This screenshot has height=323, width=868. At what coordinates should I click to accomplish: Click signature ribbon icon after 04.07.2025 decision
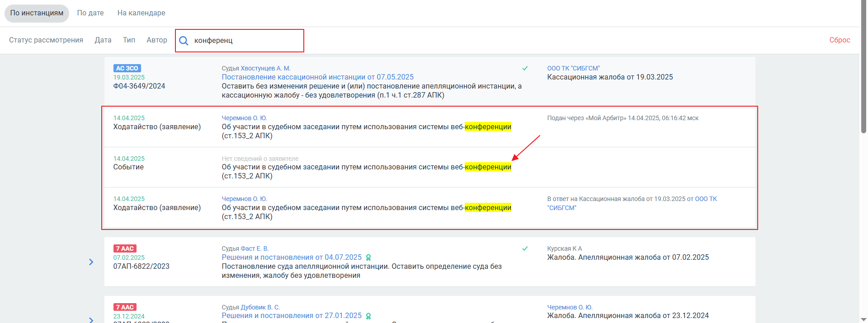pyautogui.click(x=368, y=257)
